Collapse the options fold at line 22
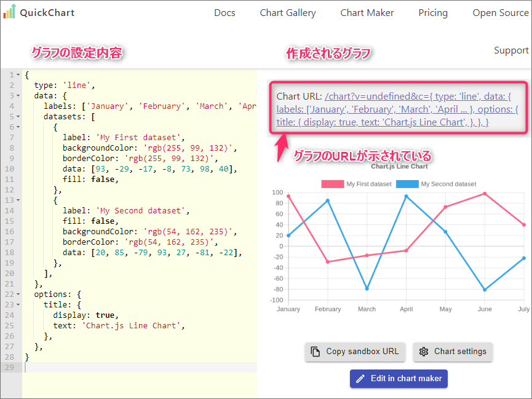 18,294
